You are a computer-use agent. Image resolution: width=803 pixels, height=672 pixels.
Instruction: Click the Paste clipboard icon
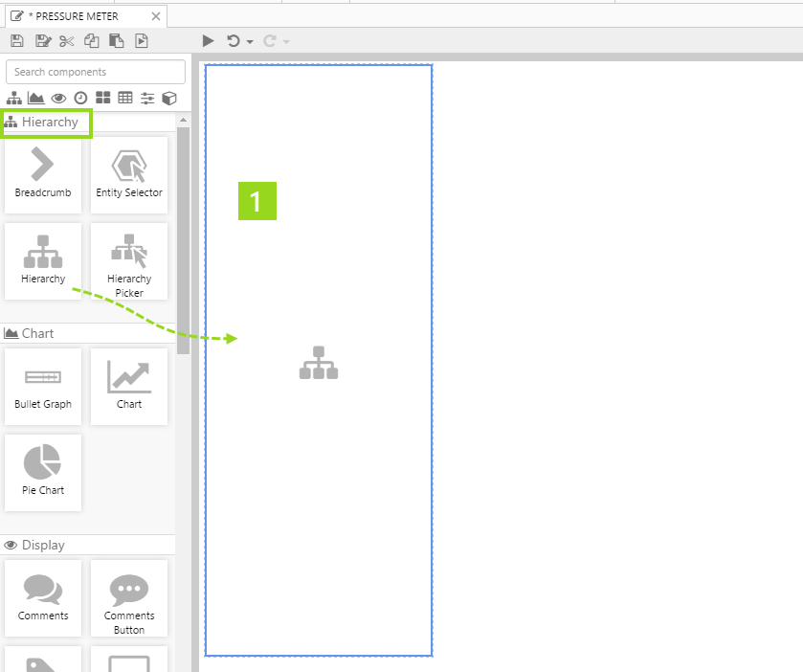coord(116,40)
